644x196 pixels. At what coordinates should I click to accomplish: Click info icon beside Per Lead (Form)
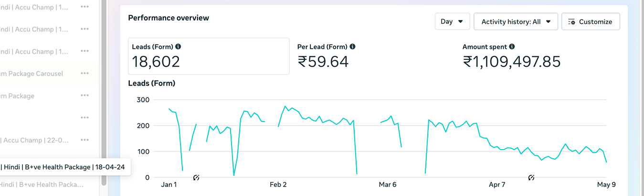click(352, 47)
